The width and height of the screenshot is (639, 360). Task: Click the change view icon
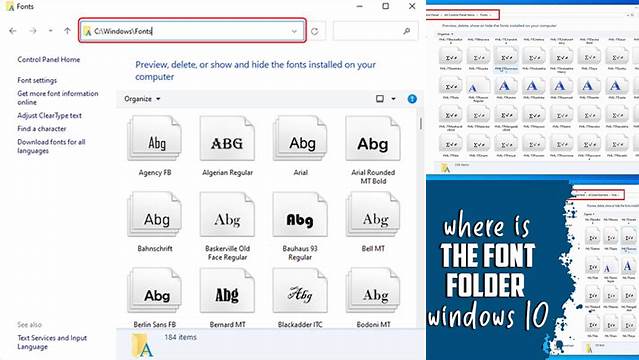[380, 99]
